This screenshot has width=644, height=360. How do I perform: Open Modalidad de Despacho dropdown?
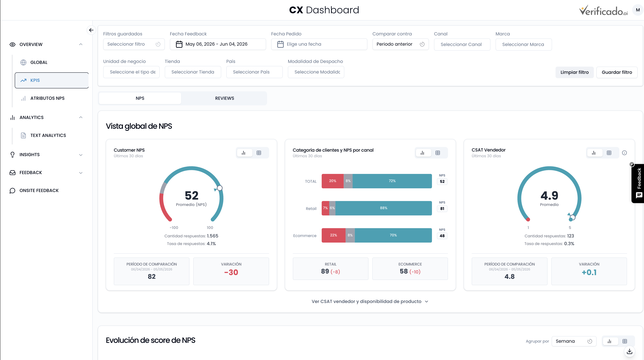click(x=316, y=72)
